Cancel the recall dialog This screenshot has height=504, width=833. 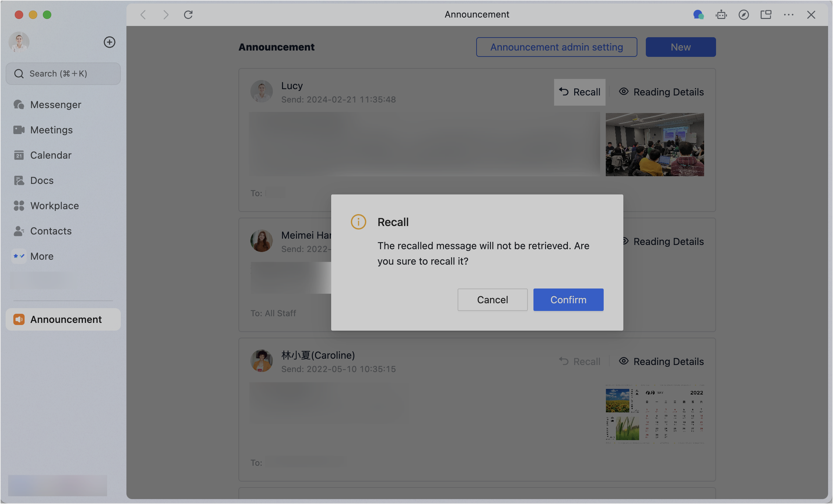point(492,300)
